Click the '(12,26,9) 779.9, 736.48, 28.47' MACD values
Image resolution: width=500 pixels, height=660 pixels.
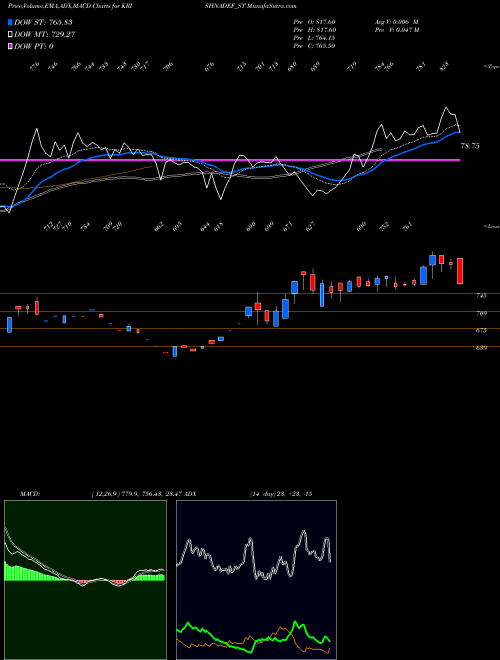click(x=137, y=494)
